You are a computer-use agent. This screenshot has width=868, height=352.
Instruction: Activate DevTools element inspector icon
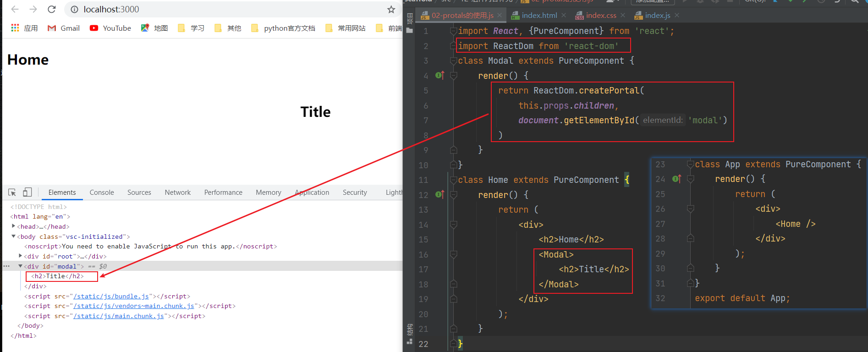click(x=12, y=192)
